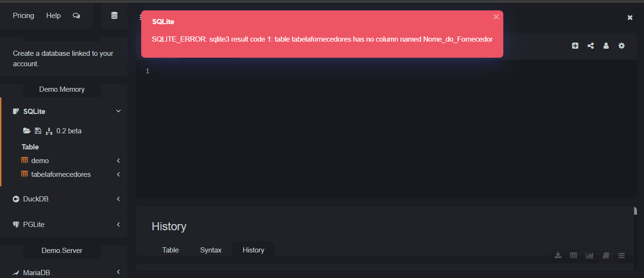Click the open database folder icon
Viewport: 644px width, 278px height.
click(27, 131)
